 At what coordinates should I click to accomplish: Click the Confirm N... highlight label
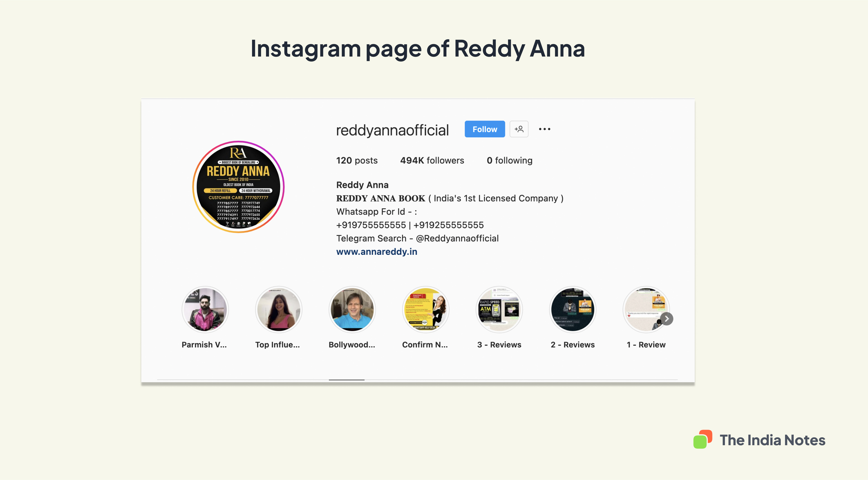pos(425,345)
